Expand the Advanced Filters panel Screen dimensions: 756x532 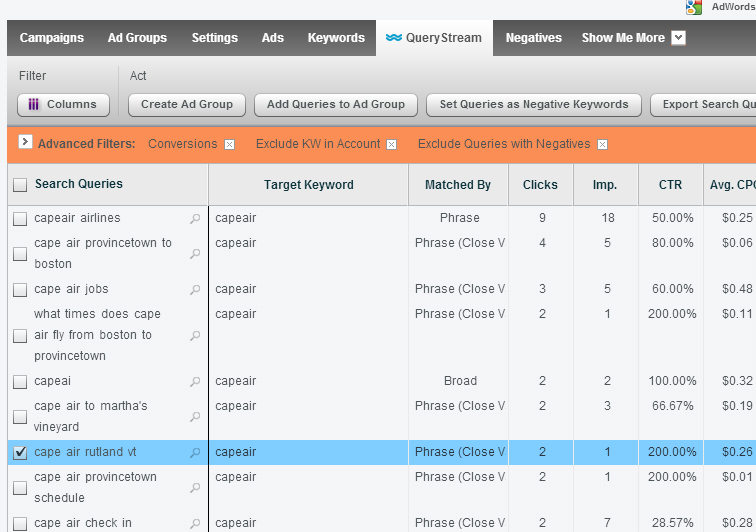point(25,142)
